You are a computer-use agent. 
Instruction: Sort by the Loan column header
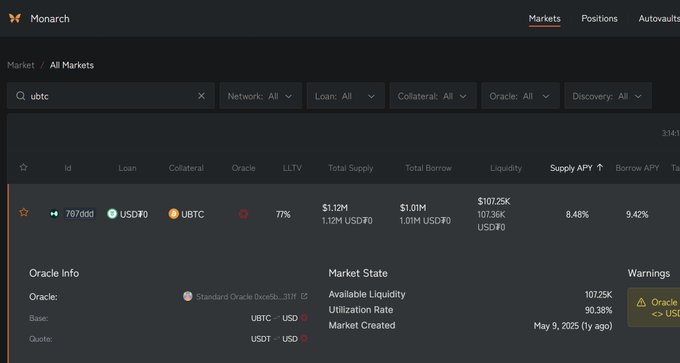click(x=127, y=168)
